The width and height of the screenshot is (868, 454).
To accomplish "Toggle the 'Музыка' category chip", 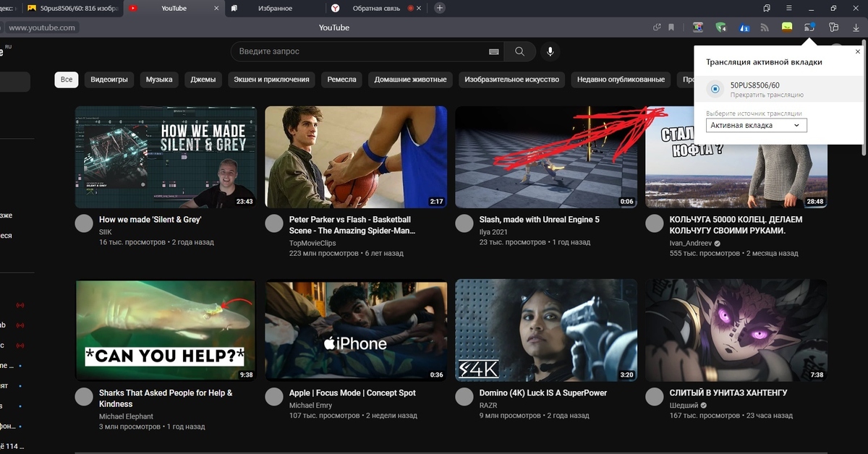I will 159,80.
